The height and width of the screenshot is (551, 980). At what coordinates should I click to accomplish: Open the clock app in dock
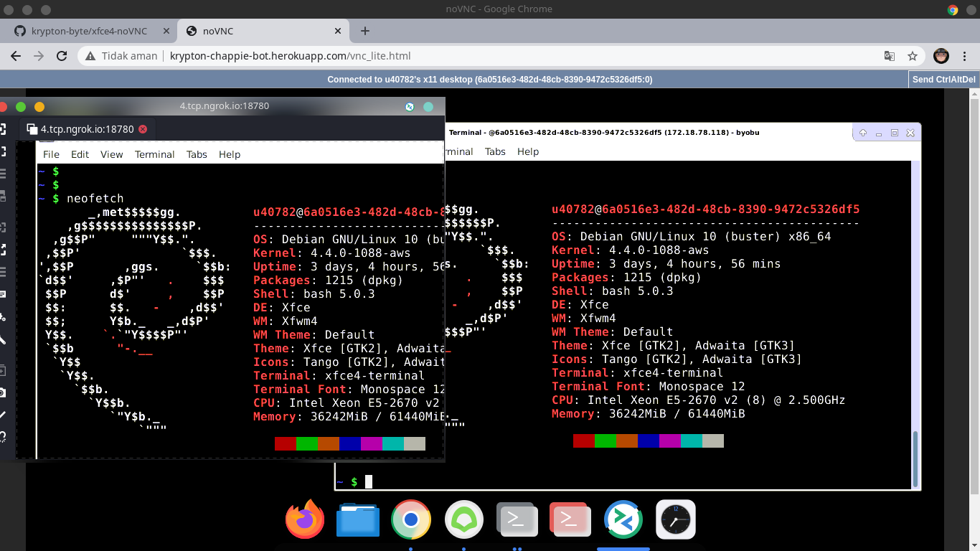coord(676,519)
